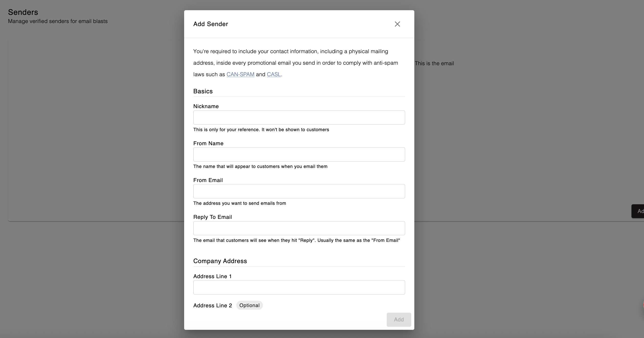Click the Senders page heading
This screenshot has width=644, height=338.
(x=23, y=12)
